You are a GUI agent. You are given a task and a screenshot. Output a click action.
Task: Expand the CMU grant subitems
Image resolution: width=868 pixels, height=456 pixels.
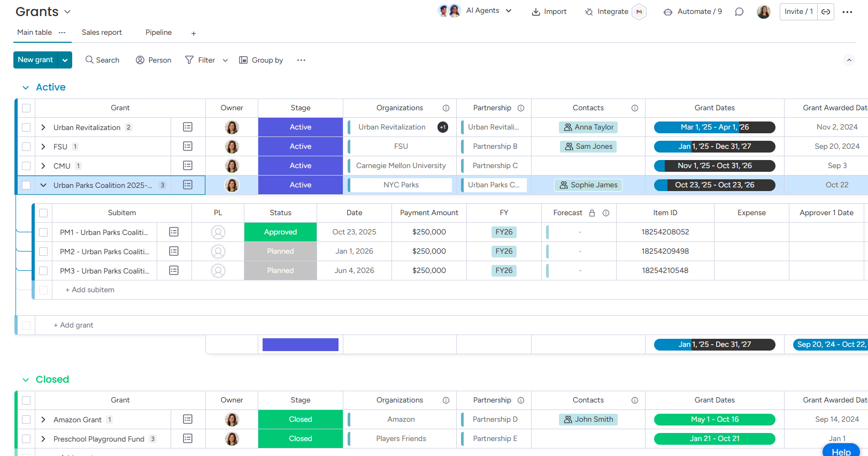(43, 166)
